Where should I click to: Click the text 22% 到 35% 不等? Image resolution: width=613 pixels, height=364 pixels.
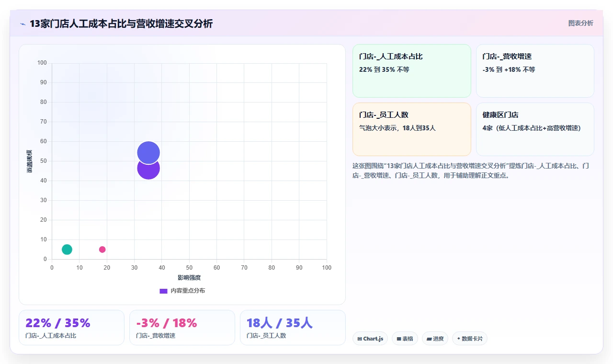coord(384,69)
